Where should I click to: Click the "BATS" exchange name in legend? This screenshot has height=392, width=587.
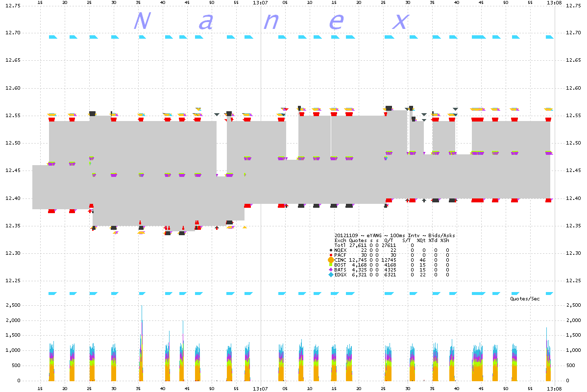point(341,269)
